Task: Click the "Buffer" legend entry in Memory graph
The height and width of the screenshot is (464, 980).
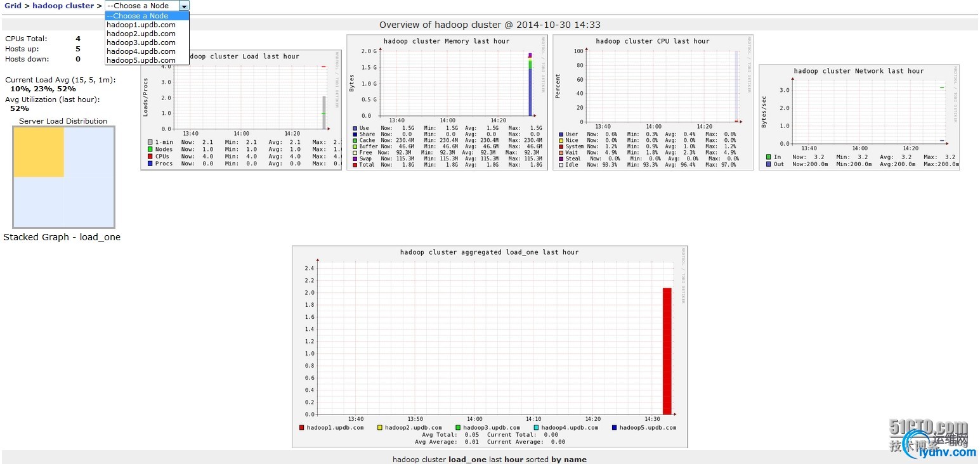Action: click(365, 146)
